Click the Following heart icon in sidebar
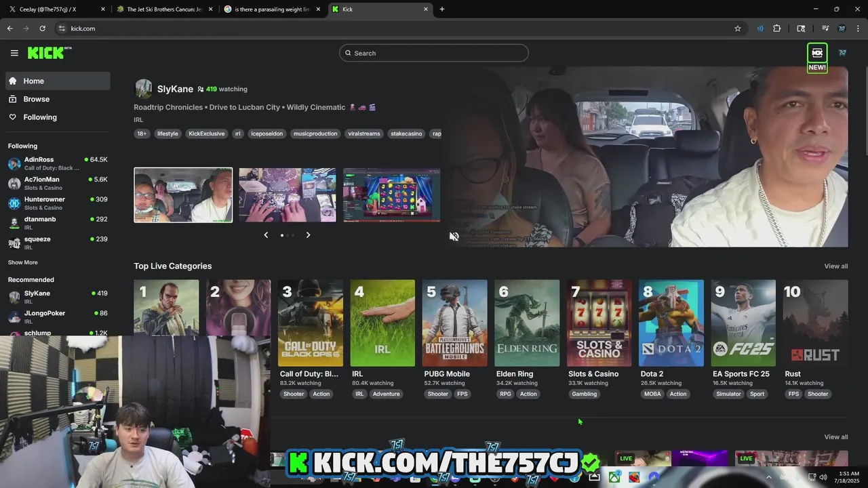868x488 pixels. click(x=12, y=117)
